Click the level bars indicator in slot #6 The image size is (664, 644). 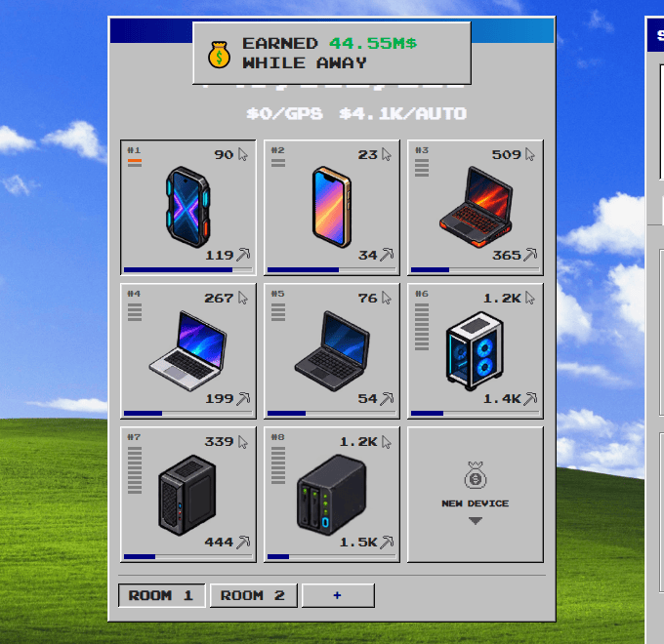tap(422, 327)
